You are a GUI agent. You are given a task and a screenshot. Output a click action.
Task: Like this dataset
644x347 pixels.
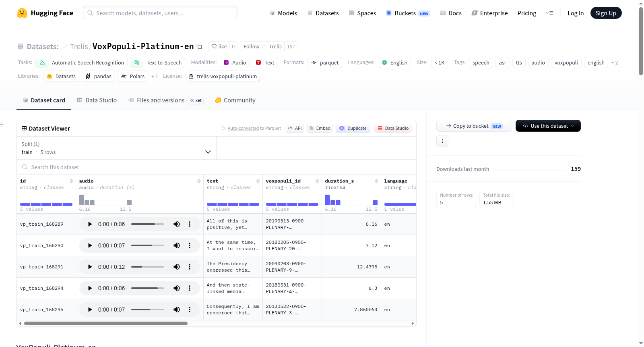[219, 46]
